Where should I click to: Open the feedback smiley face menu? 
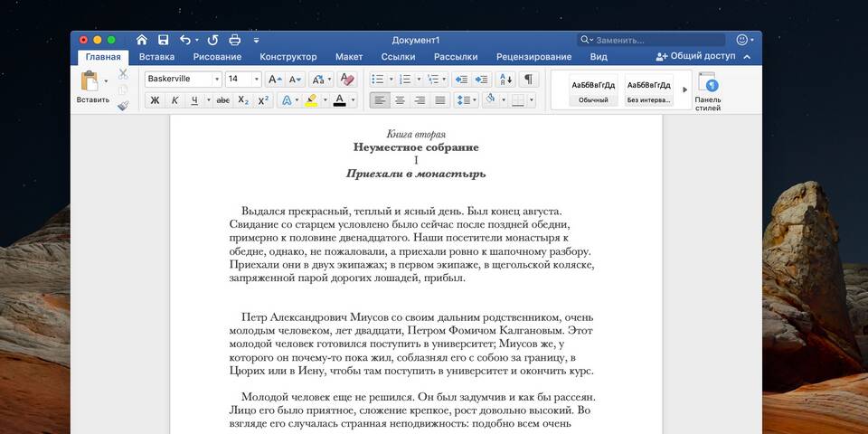[x=741, y=40]
